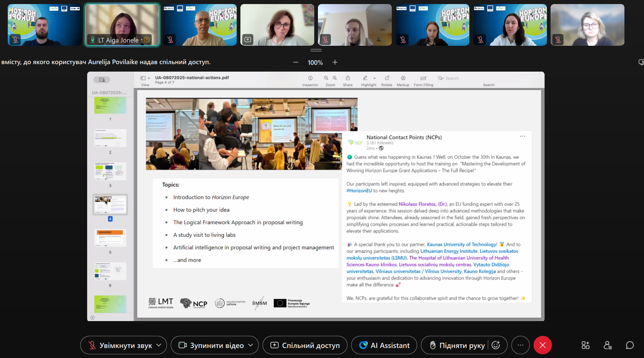644x358 pixels.
Task: Zoom in the PDF with plus magnifier
Action: [x=335, y=78]
